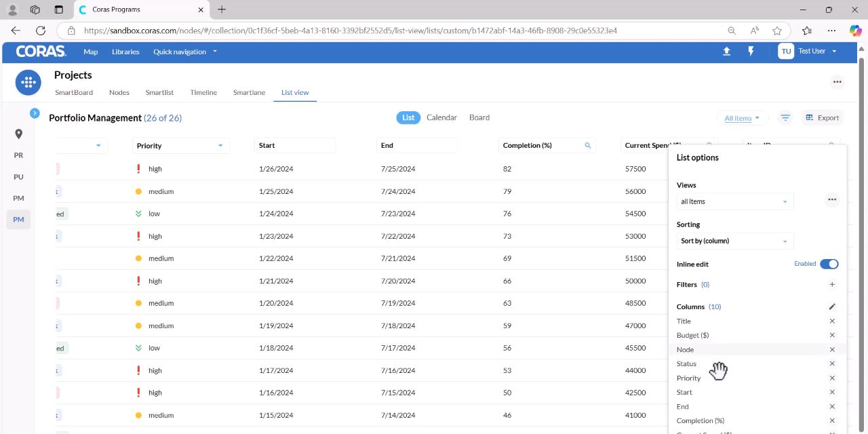This screenshot has height=434, width=868.
Task: Open browser settings ellipsis menu
Action: [831, 31]
